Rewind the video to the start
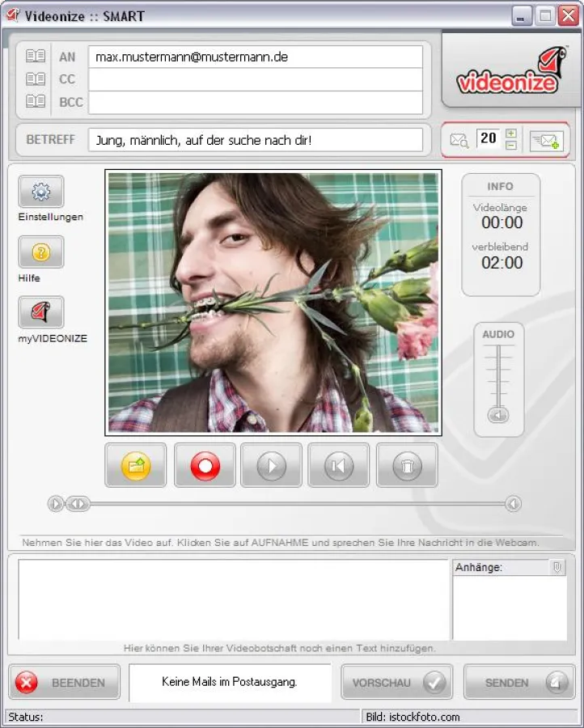Screen dimensions: 584x728 click(338, 465)
